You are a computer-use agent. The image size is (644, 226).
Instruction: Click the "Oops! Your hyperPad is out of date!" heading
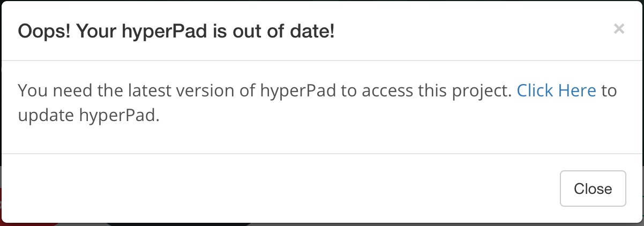click(x=176, y=31)
